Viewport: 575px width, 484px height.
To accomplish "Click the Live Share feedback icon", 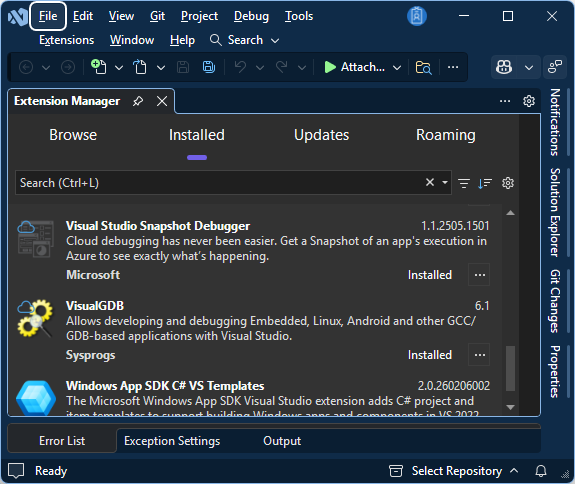I will 555,67.
